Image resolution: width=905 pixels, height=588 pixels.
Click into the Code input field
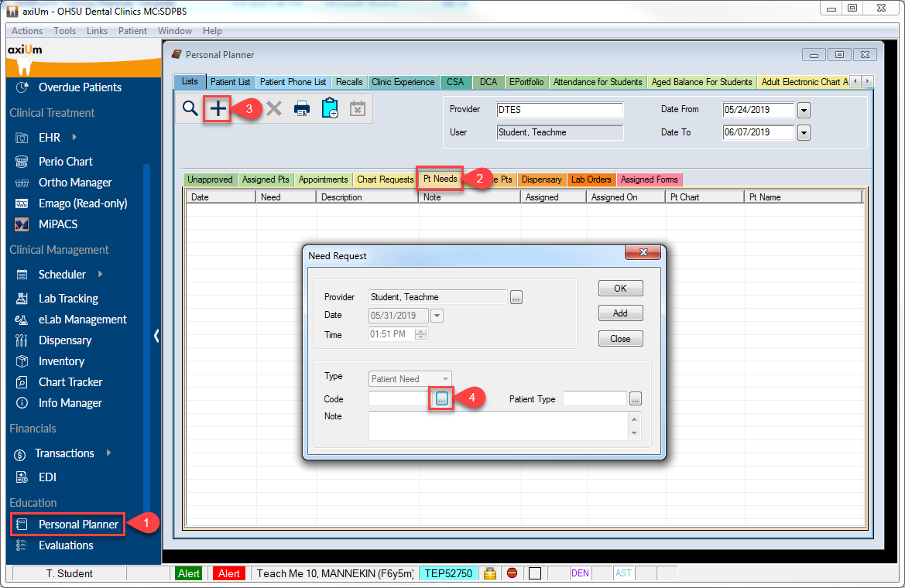(x=400, y=398)
